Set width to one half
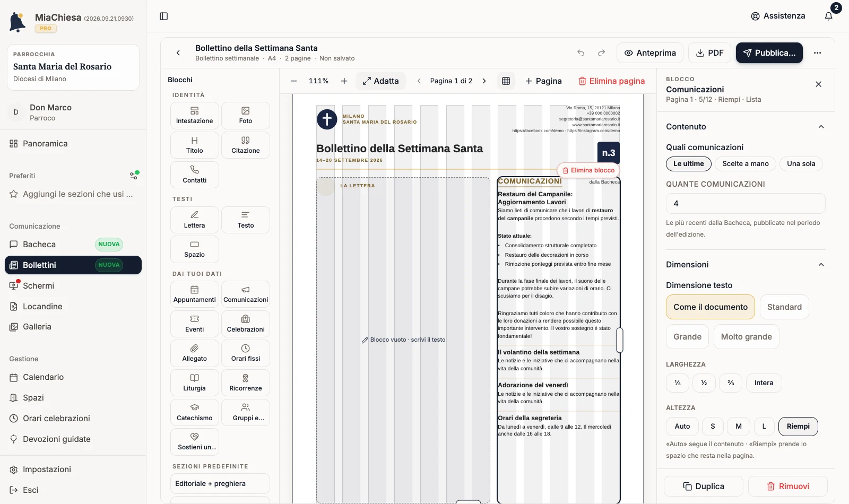 pyautogui.click(x=704, y=383)
